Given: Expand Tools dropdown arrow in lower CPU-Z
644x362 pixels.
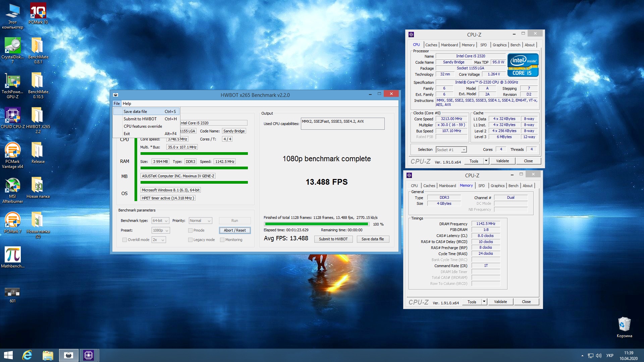Looking at the screenshot, I should [484, 302].
